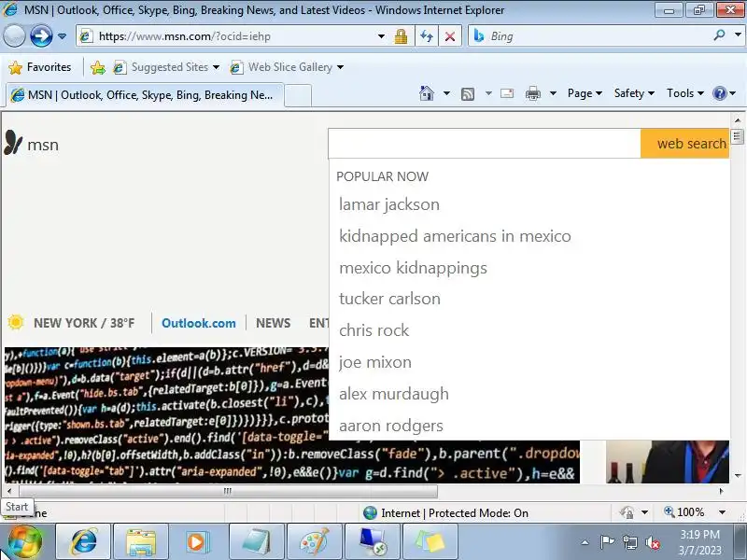The width and height of the screenshot is (747, 560).
Task: Click the Forward navigation arrow button
Action: click(x=41, y=36)
